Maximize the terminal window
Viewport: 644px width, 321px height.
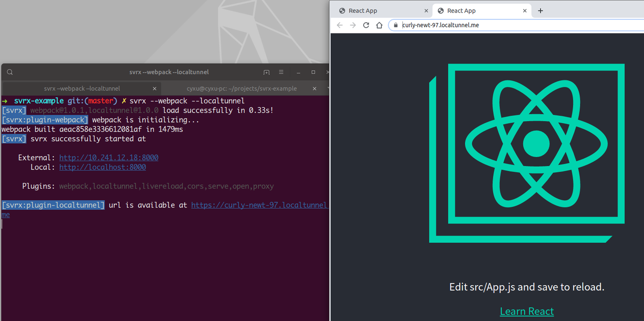tap(313, 72)
